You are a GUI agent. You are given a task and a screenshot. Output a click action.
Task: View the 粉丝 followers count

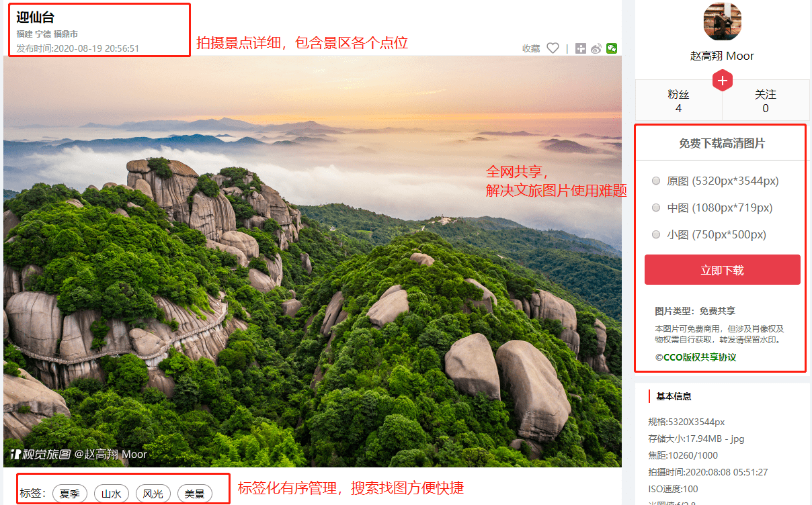(x=679, y=101)
